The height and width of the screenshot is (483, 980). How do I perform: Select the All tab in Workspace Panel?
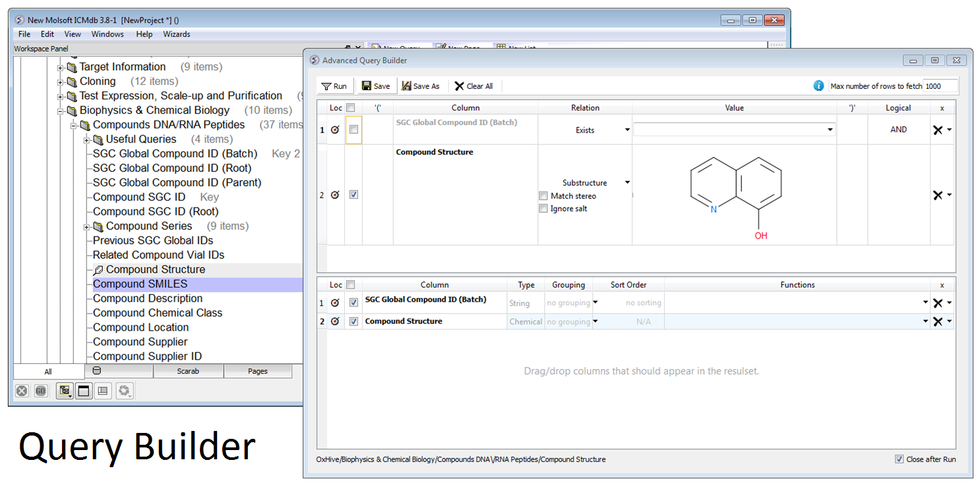click(x=48, y=371)
